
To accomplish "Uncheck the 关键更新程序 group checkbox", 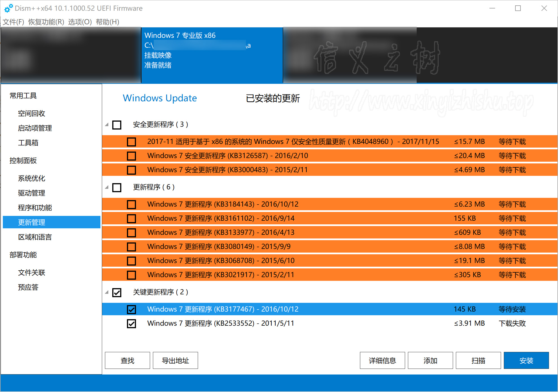I will (117, 292).
